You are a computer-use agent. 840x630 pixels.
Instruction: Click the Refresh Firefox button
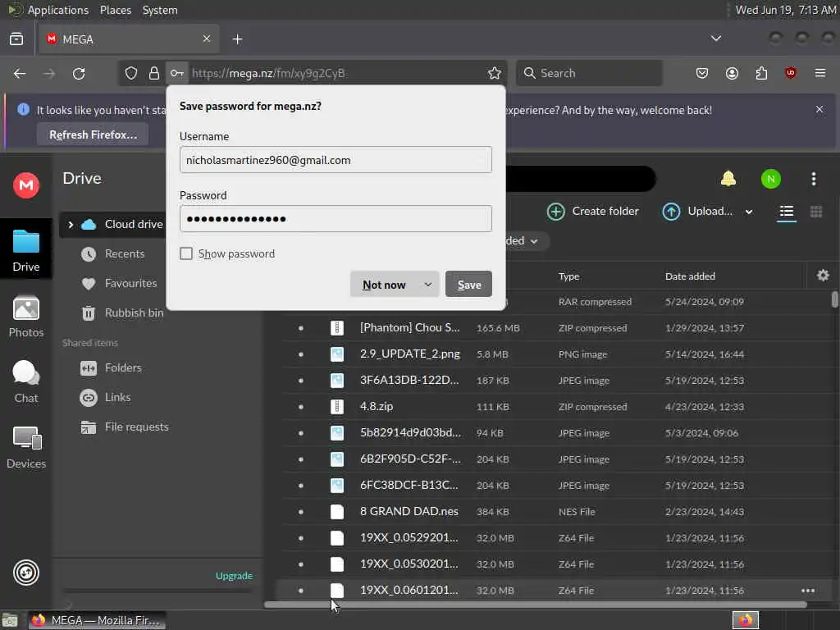pos(94,135)
